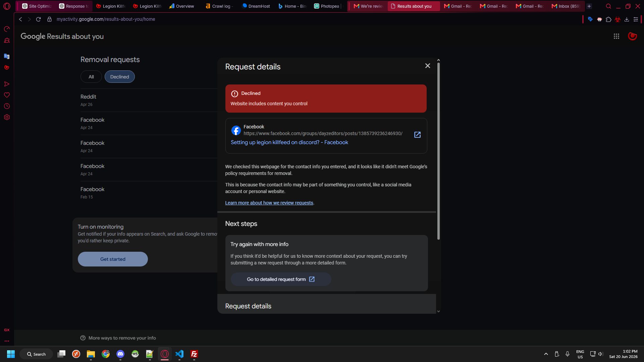Switch to the Overview tab
The height and width of the screenshot is (362, 644).
point(181,6)
